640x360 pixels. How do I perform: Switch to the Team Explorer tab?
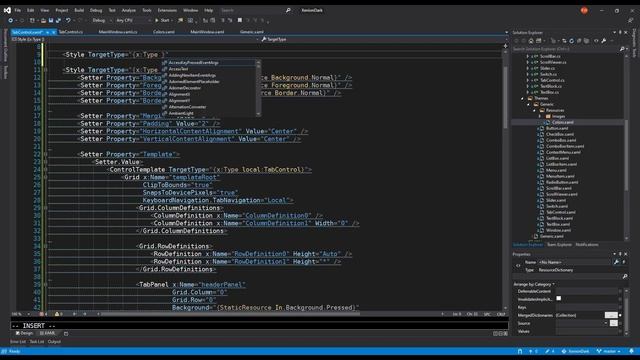click(559, 244)
